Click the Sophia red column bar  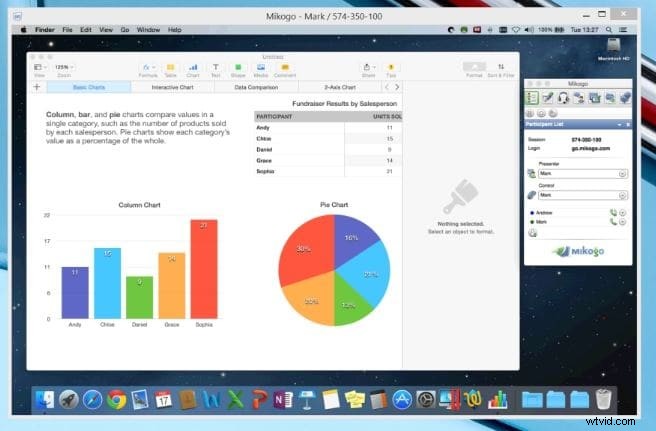pos(204,269)
